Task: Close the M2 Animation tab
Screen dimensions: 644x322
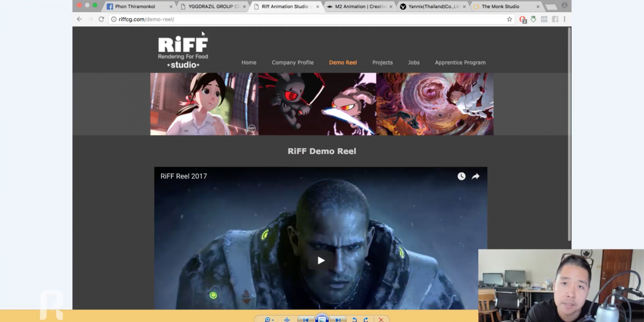Action: click(391, 7)
